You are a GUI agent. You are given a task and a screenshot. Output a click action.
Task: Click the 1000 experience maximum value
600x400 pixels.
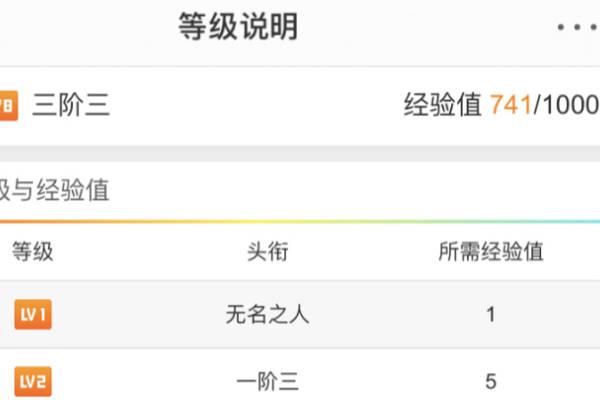(x=571, y=105)
